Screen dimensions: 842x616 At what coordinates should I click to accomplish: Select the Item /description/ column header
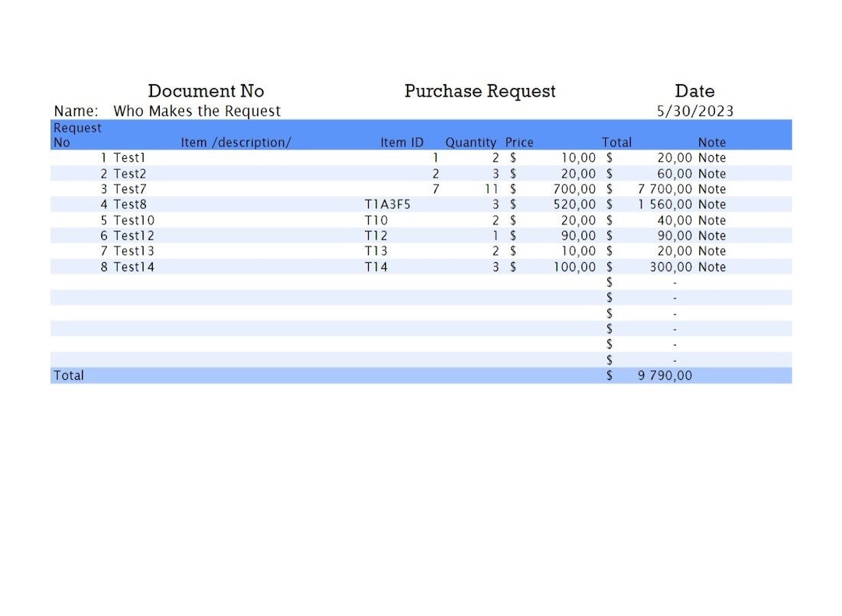236,142
